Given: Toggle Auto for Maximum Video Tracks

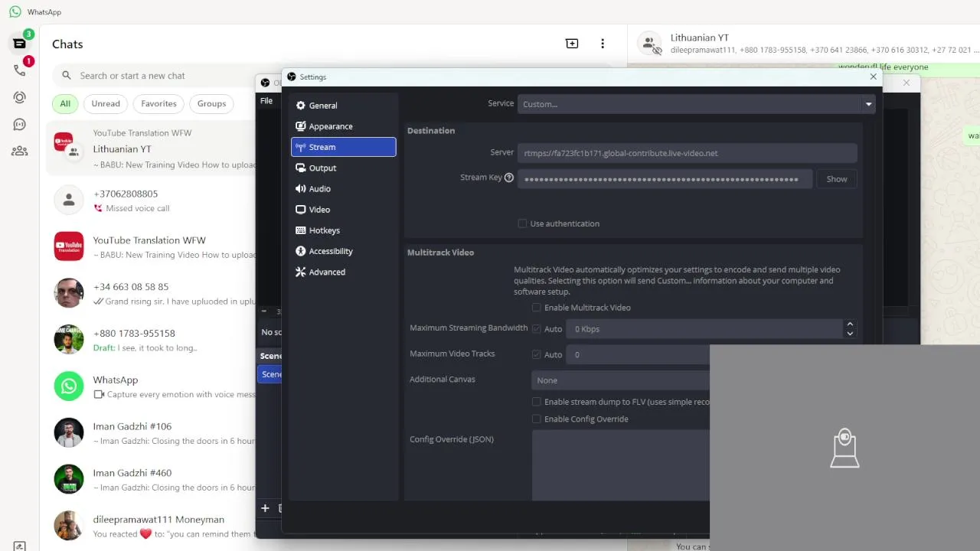Looking at the screenshot, I should point(537,354).
